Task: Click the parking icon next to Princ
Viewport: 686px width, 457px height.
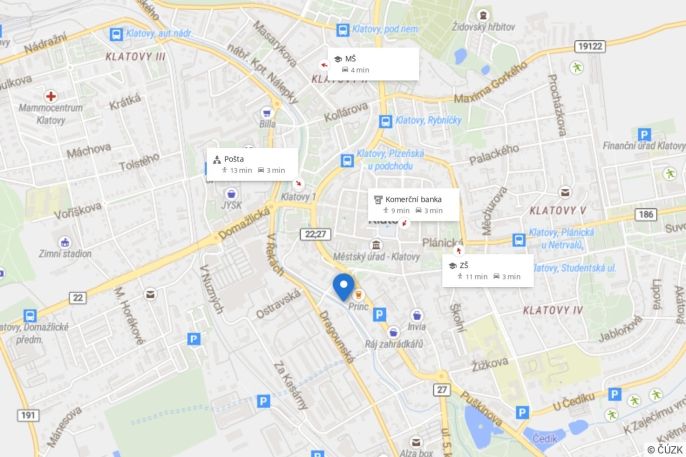Action: click(379, 314)
